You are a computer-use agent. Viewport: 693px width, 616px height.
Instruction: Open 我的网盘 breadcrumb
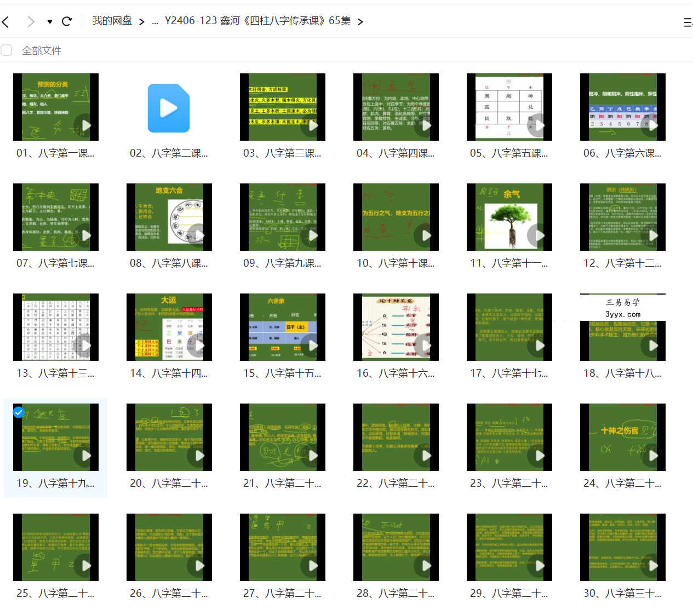112,21
